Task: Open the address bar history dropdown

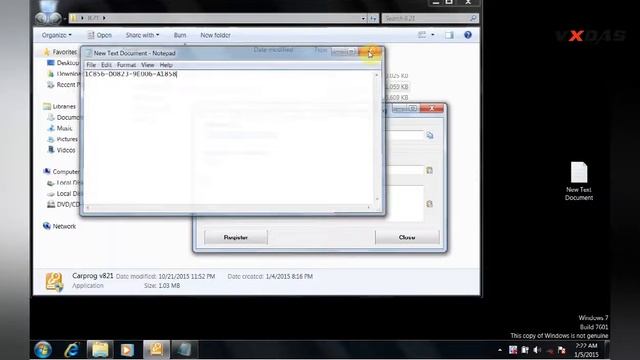Action: (363, 18)
